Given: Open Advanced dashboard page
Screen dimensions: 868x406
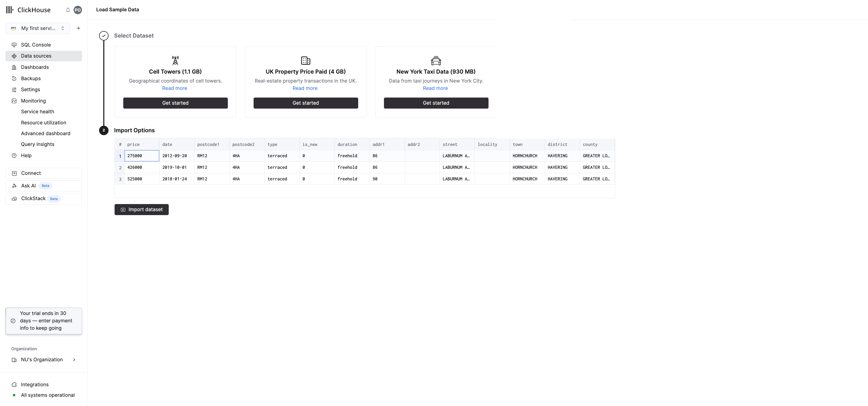Looking at the screenshot, I should coord(45,134).
